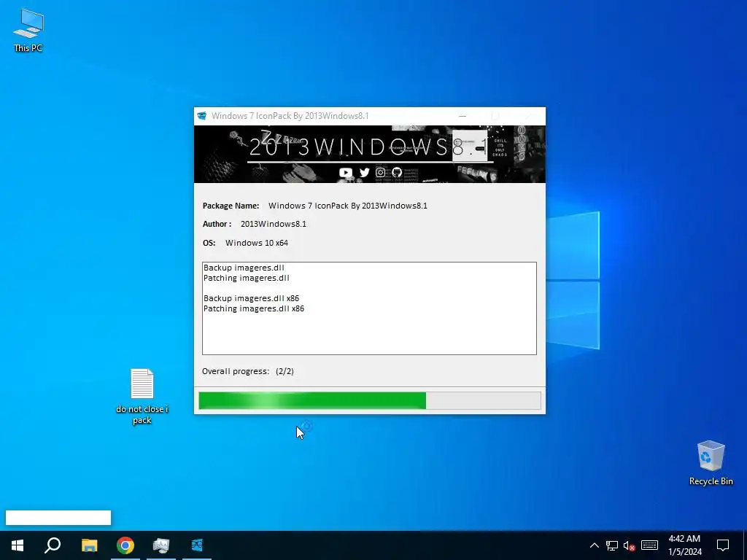Open the network status tray icon
The width and height of the screenshot is (747, 560).
pos(612,545)
